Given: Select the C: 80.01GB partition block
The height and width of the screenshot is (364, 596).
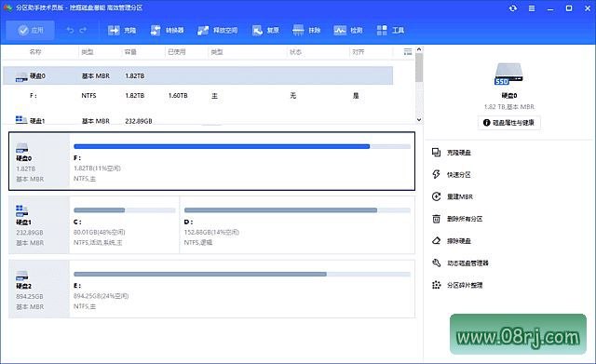Looking at the screenshot, I should (x=124, y=225).
